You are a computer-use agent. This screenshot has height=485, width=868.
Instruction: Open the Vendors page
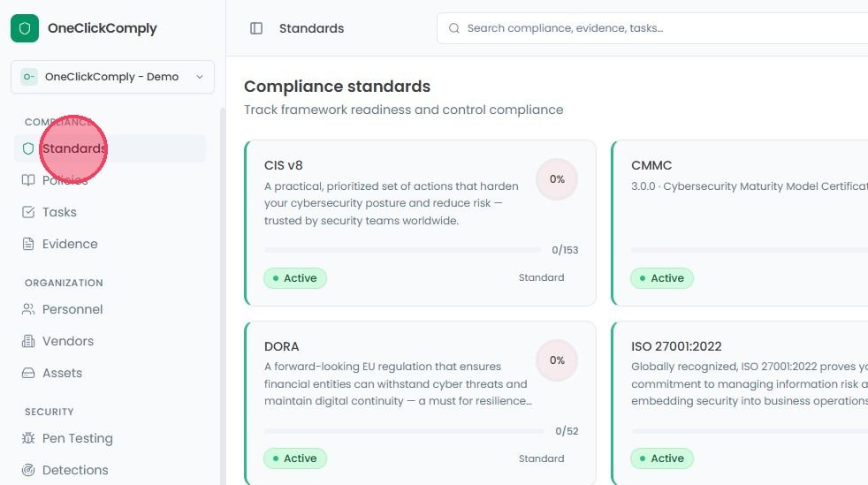click(110, 341)
